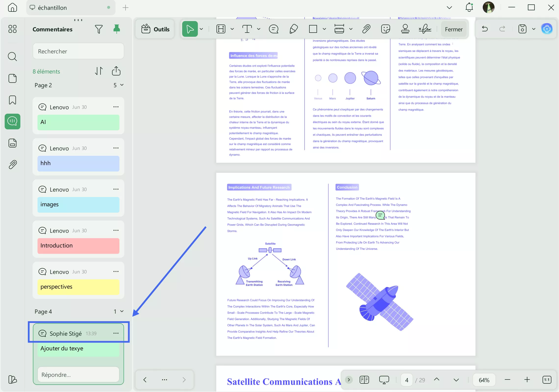Collapse the Page 2 comments group
The height and width of the screenshot is (392, 559).
122,85
